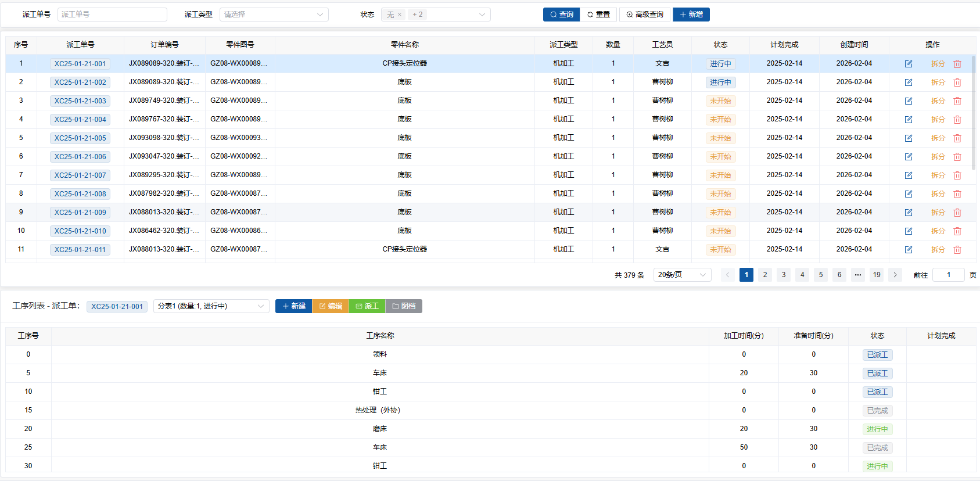Delete dispatch order XC25-01-21-008 via trash icon
The width and height of the screenshot is (980, 481).
point(957,194)
